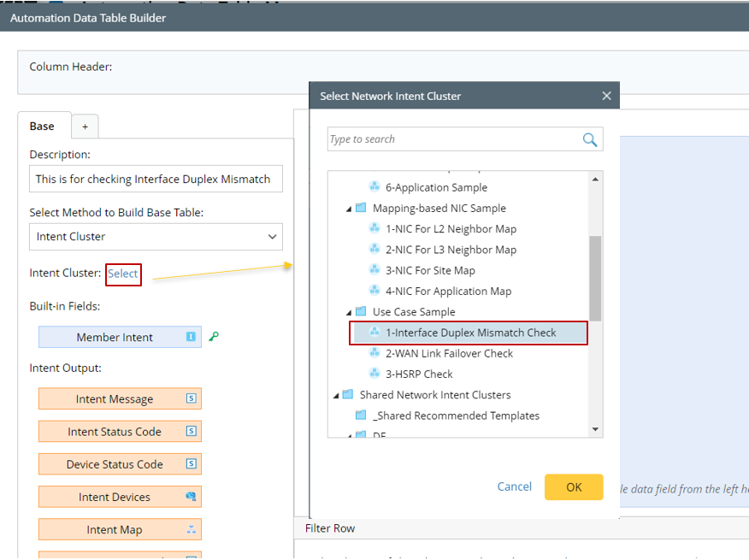This screenshot has height=560, width=749.
Task: Collapse the Use Case Sample folder
Action: (x=348, y=312)
